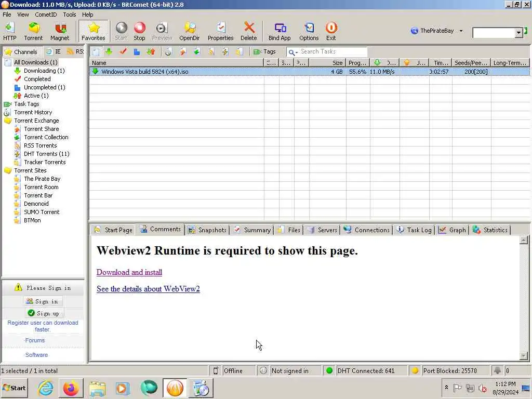Click See the details about WebView2
The width and height of the screenshot is (532, 399).
point(148,289)
